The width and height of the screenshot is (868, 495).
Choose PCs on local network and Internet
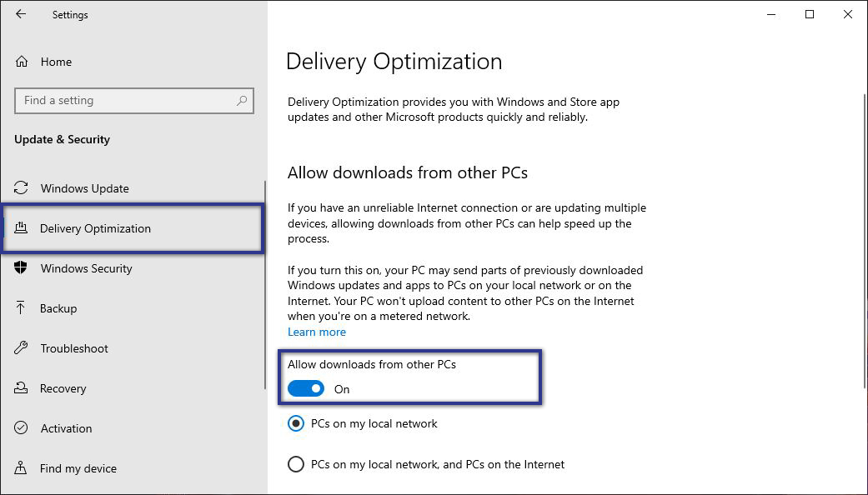[296, 464]
